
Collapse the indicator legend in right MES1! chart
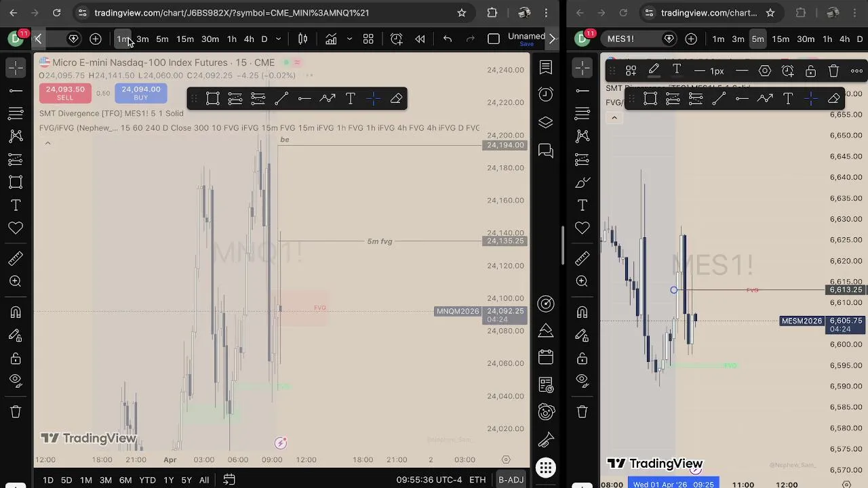[x=614, y=117]
